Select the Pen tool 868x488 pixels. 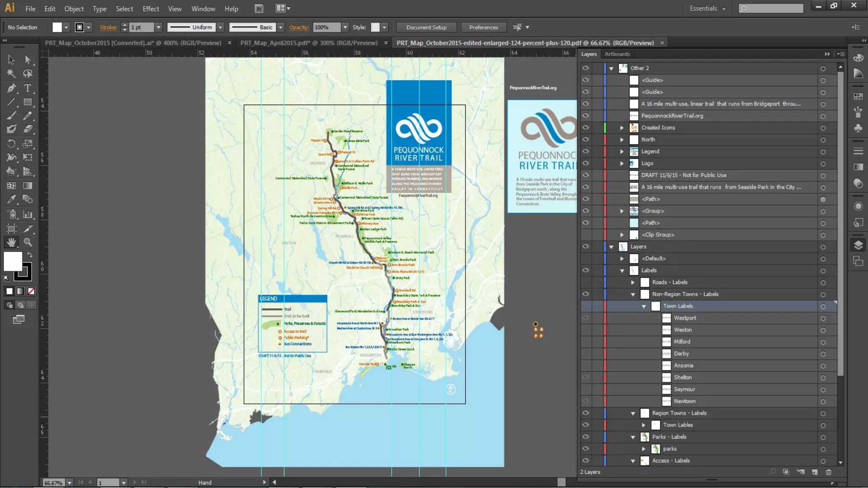[x=11, y=88]
